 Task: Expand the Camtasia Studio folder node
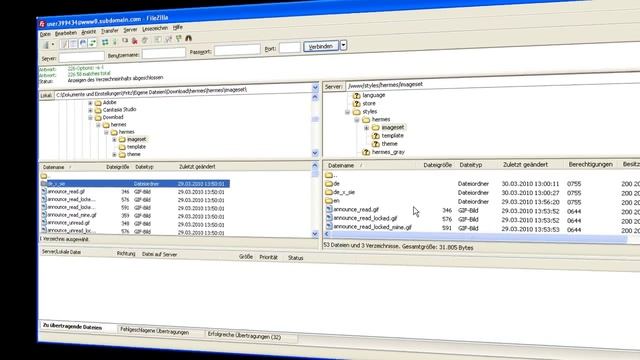90,110
